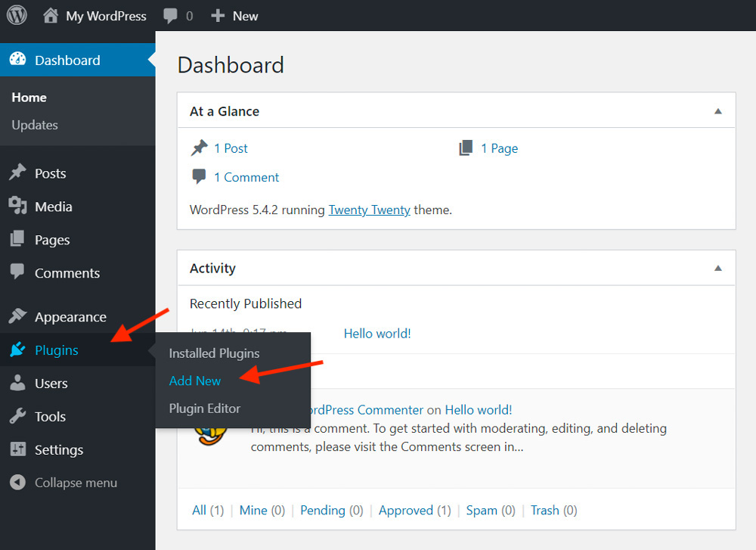
Task: Click the pushpin icon beside 1 Post
Action: pyautogui.click(x=199, y=148)
